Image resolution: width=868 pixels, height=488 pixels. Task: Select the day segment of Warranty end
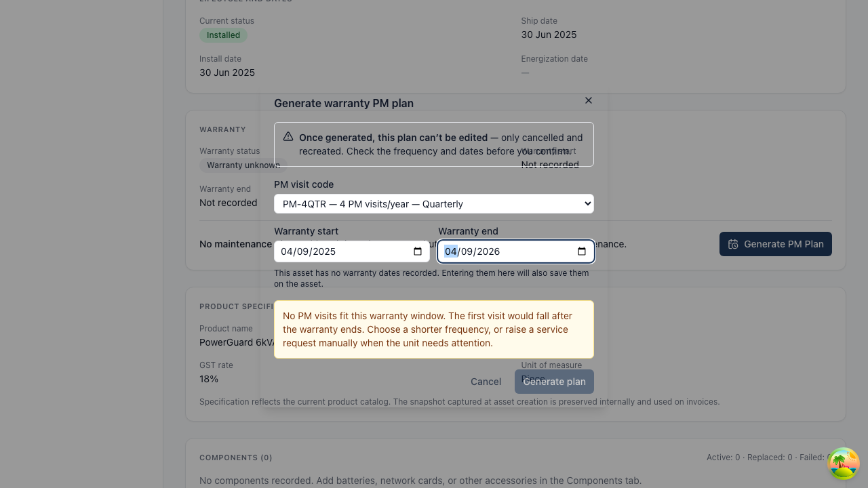pos(467,251)
